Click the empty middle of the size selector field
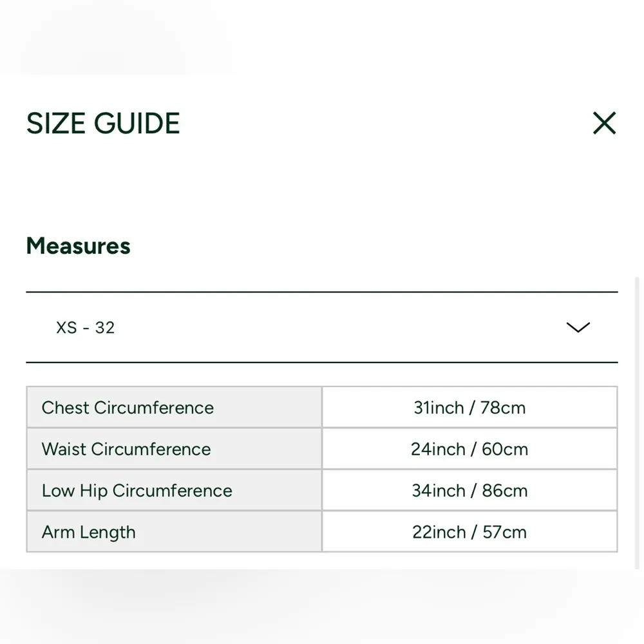This screenshot has height=644, width=644. (x=322, y=327)
